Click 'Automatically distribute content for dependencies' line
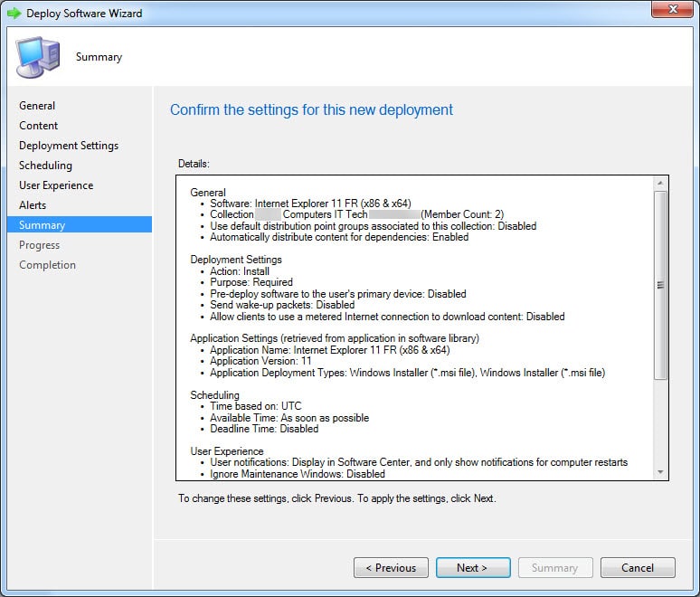 pos(339,237)
